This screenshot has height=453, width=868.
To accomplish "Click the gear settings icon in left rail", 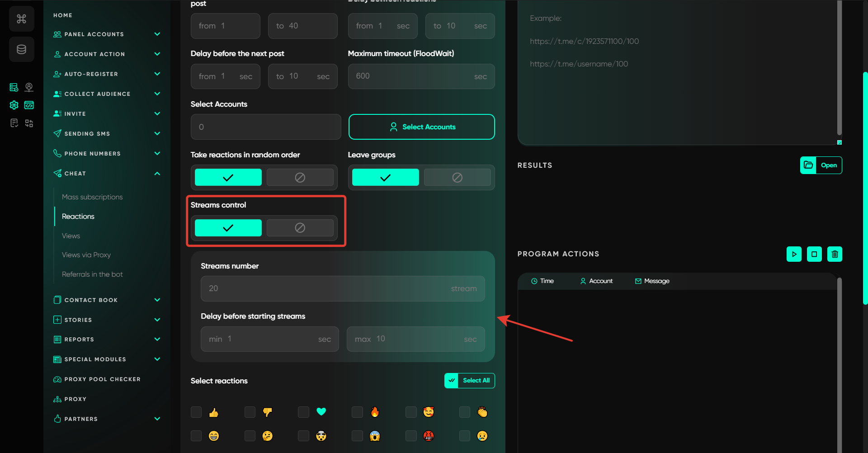I will click(14, 105).
